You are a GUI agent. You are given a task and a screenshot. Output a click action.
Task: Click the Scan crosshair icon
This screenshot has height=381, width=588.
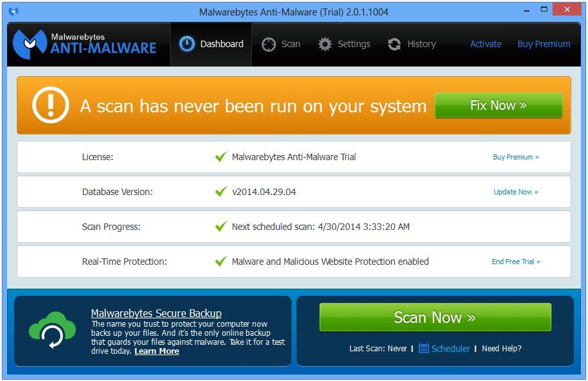(269, 44)
